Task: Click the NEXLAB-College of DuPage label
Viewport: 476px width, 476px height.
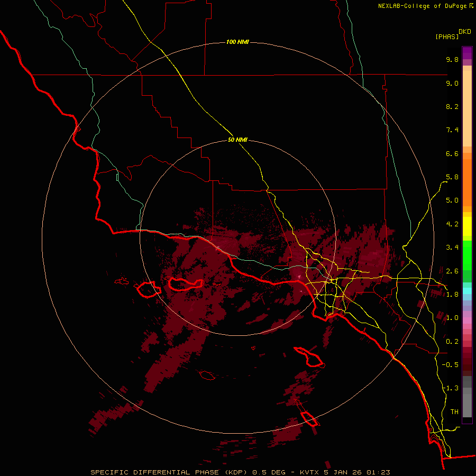Action: coord(423,6)
